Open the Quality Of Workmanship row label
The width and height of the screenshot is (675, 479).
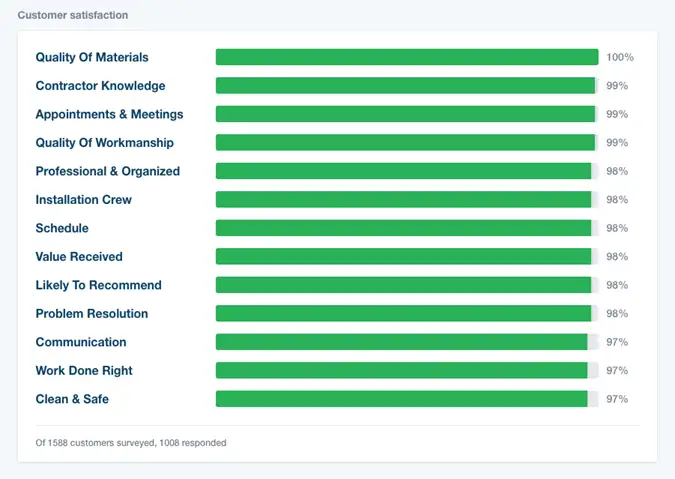(104, 143)
